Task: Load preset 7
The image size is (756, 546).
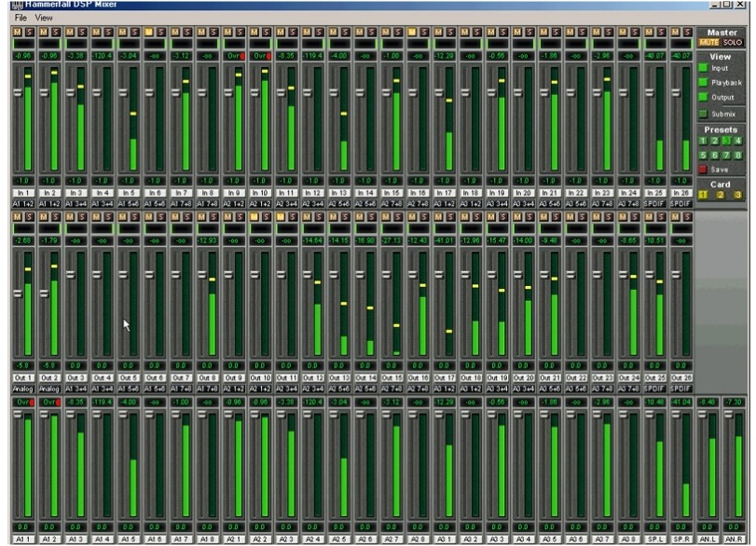Action: click(726, 156)
